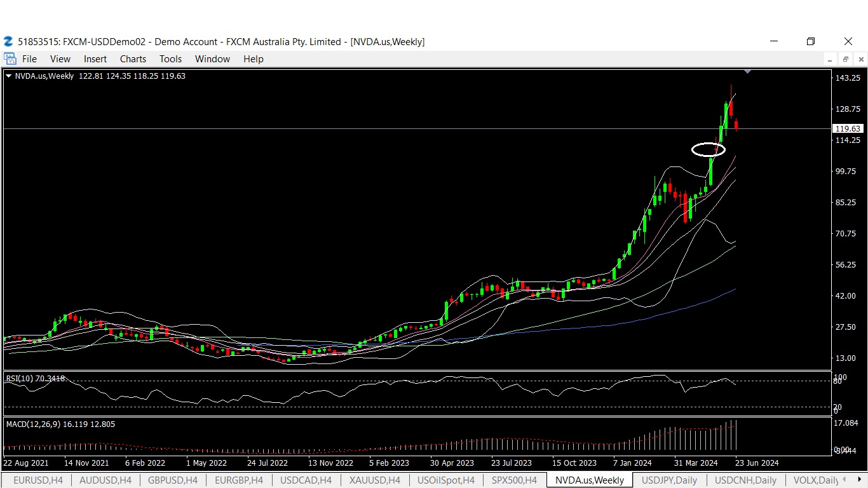Select the NVDA.us,Weekly chart tab

click(590, 480)
